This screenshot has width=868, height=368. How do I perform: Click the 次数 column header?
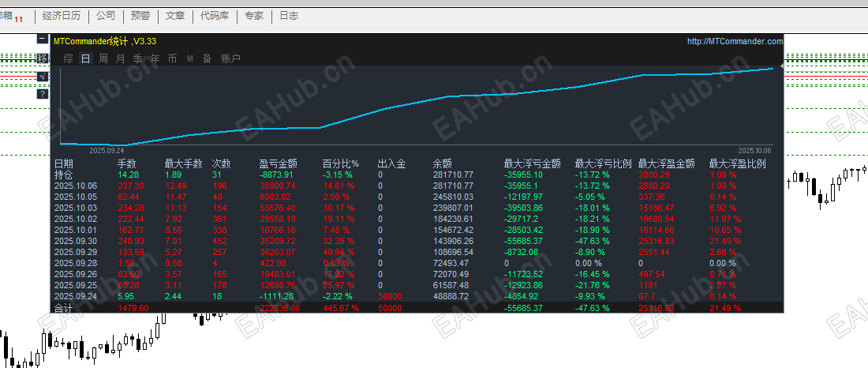[222, 164]
